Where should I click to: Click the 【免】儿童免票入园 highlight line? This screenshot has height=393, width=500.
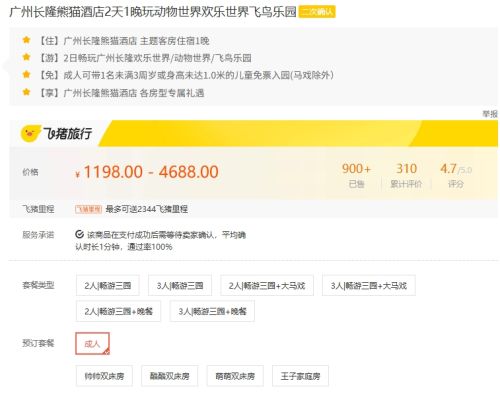pos(186,75)
